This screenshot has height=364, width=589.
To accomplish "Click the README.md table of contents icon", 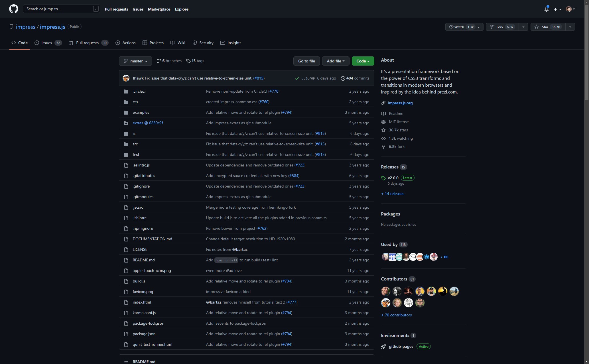I will pos(126,361).
